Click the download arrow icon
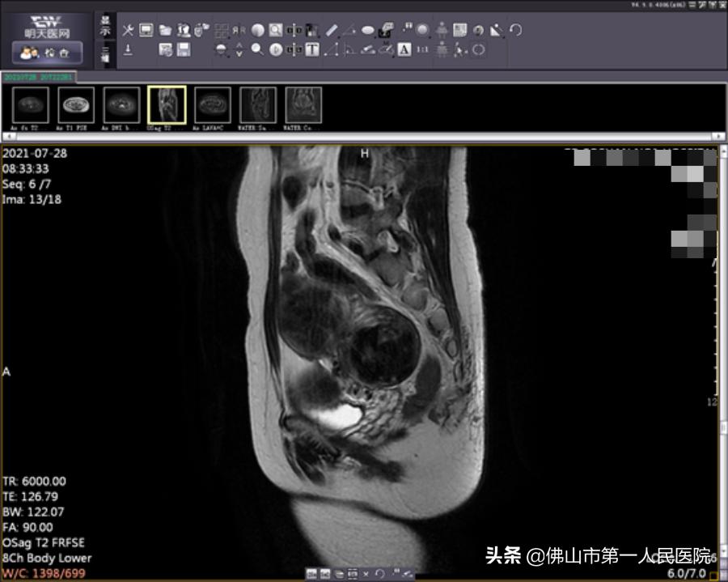 [x=128, y=49]
